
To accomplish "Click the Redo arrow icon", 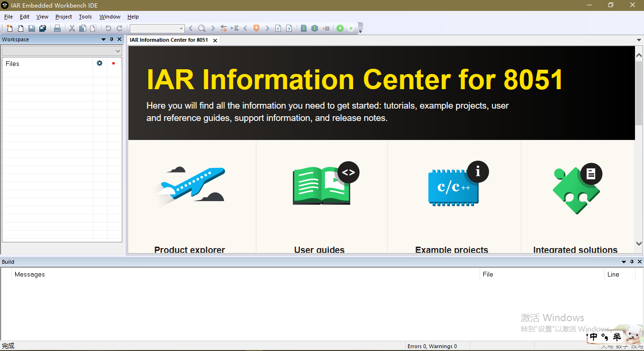I will point(119,28).
